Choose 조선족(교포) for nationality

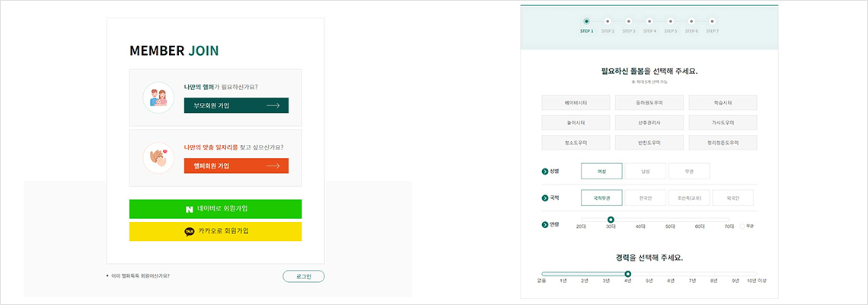(689, 198)
